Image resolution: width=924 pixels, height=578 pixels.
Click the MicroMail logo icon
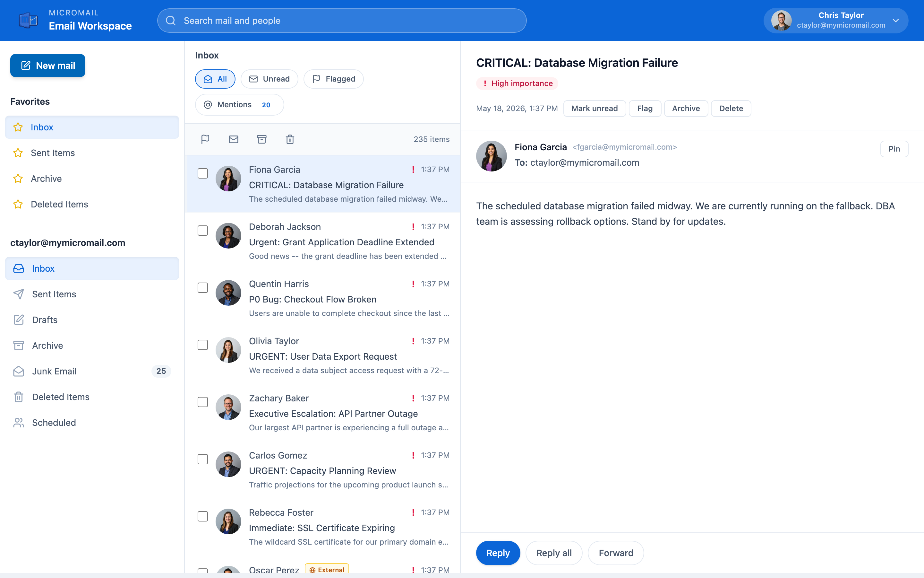click(x=29, y=20)
